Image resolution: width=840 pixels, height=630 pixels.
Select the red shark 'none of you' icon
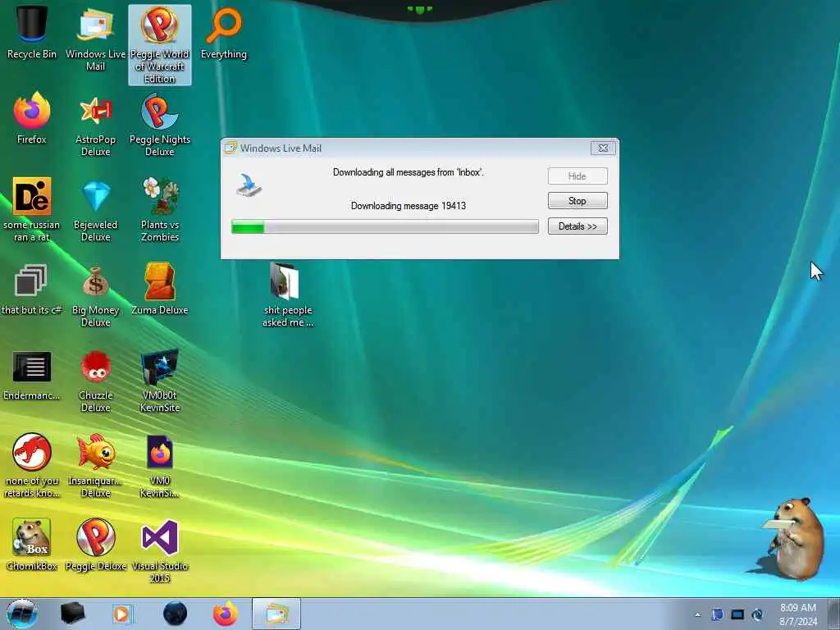32,466
